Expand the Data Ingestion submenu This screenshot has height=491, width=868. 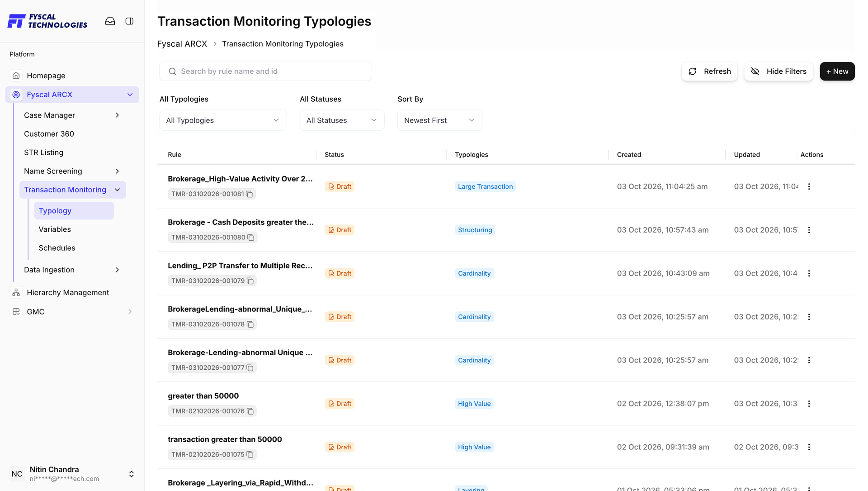(117, 270)
